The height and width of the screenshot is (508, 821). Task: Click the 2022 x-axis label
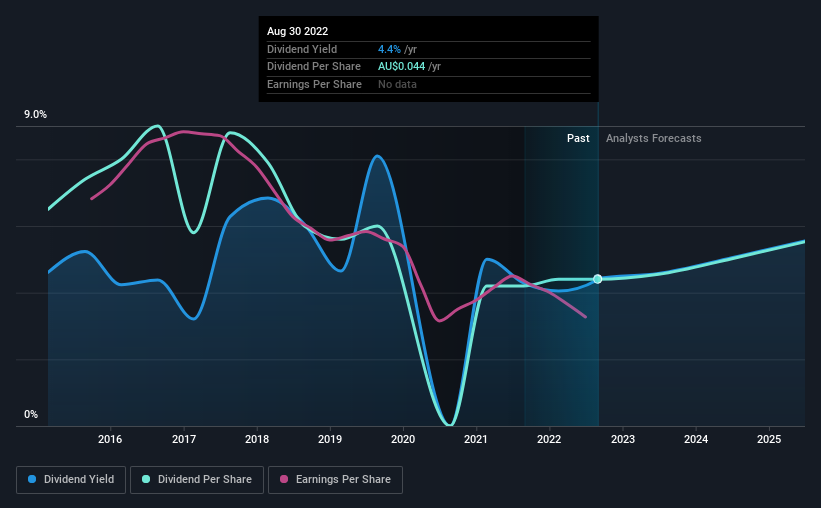click(x=549, y=439)
